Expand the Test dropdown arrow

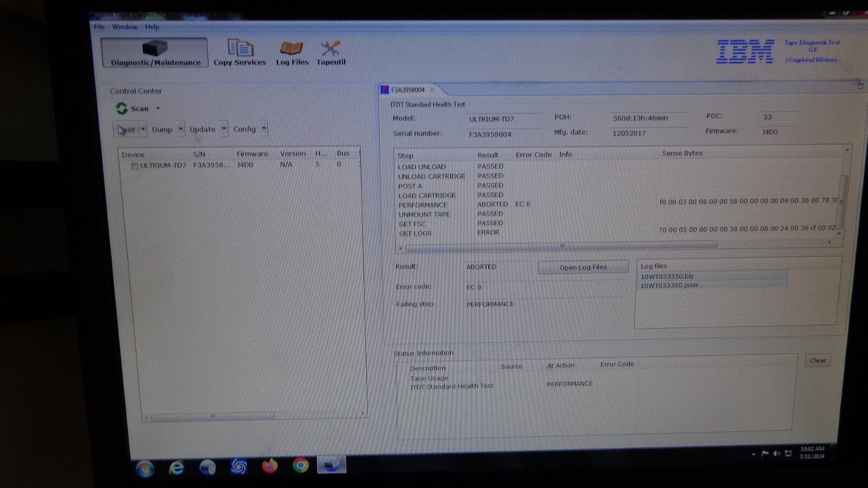(x=143, y=129)
